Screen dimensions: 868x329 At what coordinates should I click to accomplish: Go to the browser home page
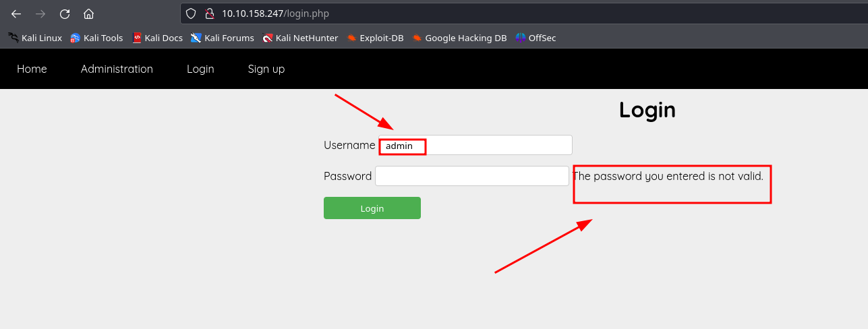pos(88,13)
